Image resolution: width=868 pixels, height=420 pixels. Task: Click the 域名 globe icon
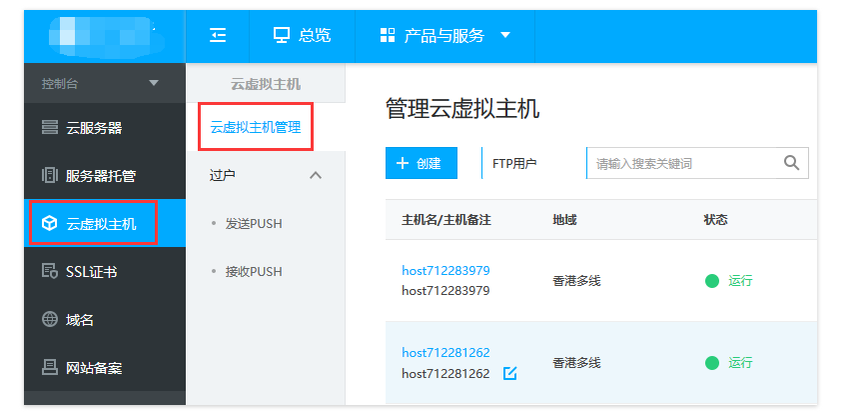pos(49,319)
